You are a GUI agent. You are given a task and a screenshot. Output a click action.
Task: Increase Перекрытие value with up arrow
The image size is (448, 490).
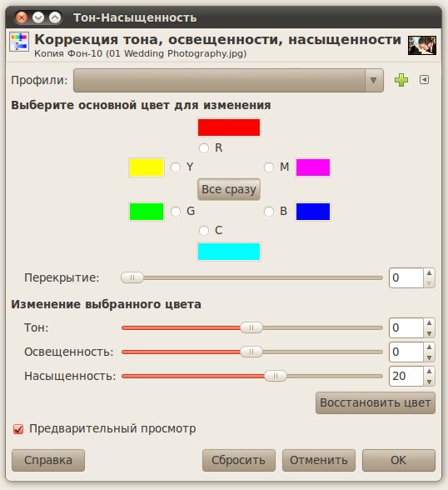(430, 273)
